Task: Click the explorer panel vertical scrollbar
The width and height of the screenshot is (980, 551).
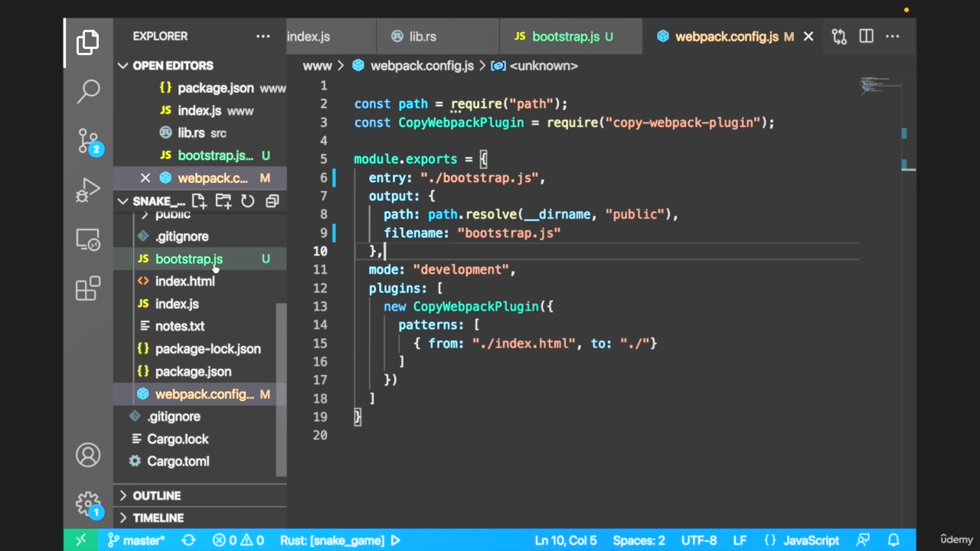Action: point(281,383)
